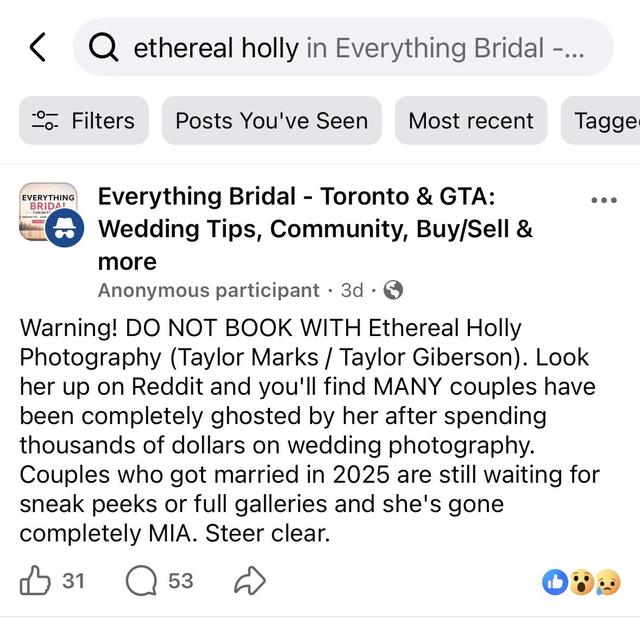Toggle the Posts You've Seen filter

(x=272, y=120)
